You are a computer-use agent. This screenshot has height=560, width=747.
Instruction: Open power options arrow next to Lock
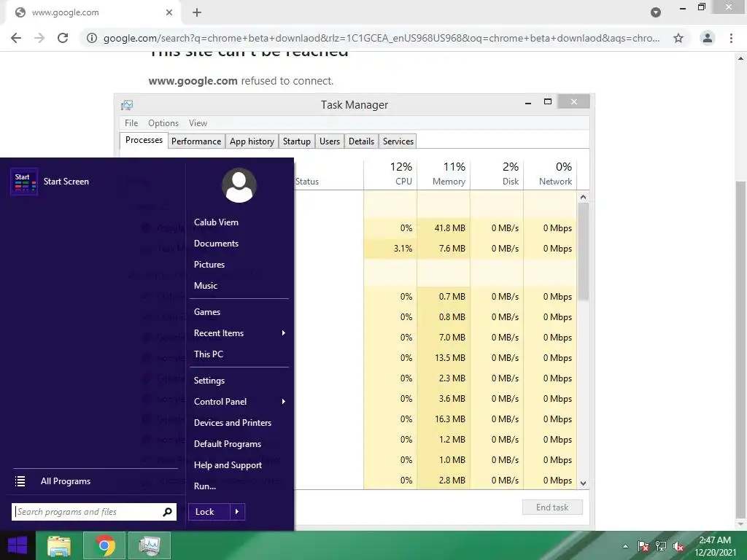237,512
